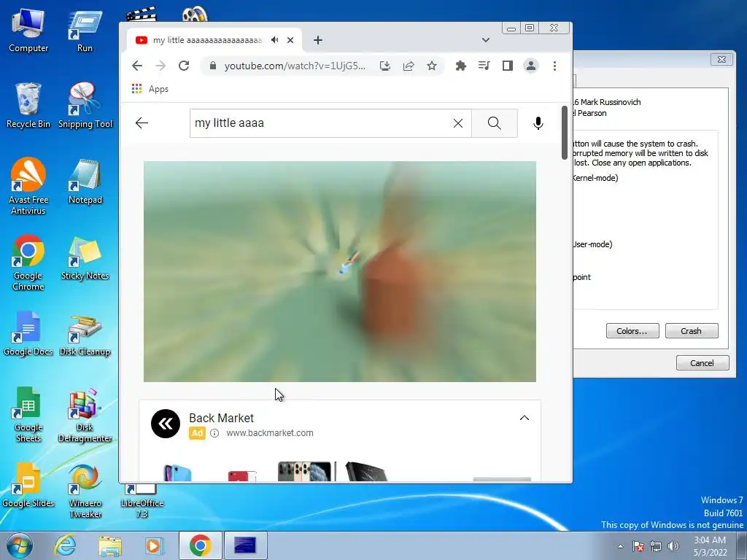Click the install app icon in address bar
Image resolution: width=747 pixels, height=560 pixels.
[x=385, y=66]
